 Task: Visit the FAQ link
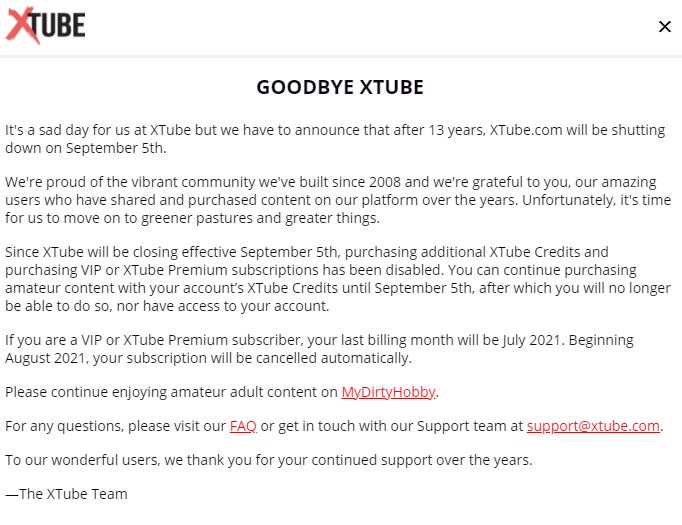(x=243, y=426)
